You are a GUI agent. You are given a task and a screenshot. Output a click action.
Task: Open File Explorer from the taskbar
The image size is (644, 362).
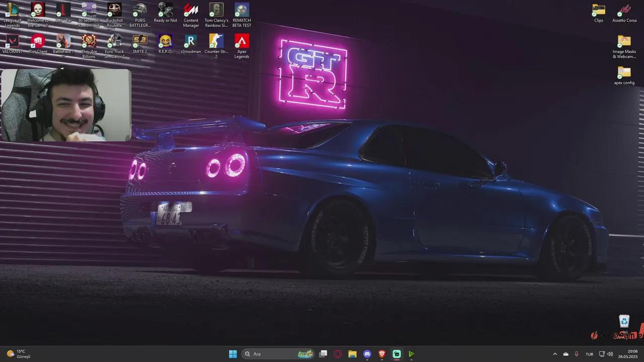pos(353,354)
